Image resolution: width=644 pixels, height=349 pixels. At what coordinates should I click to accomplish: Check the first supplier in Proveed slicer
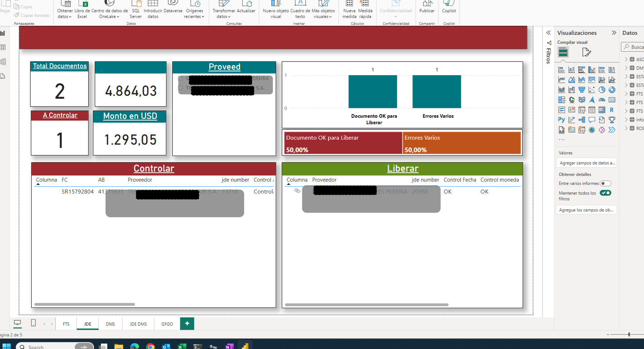click(180, 79)
